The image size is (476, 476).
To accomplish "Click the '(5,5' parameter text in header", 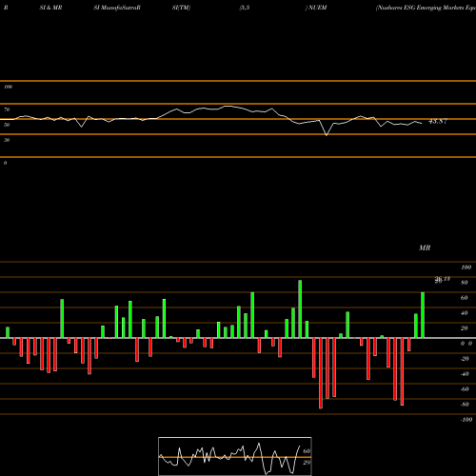I will coord(245,8).
